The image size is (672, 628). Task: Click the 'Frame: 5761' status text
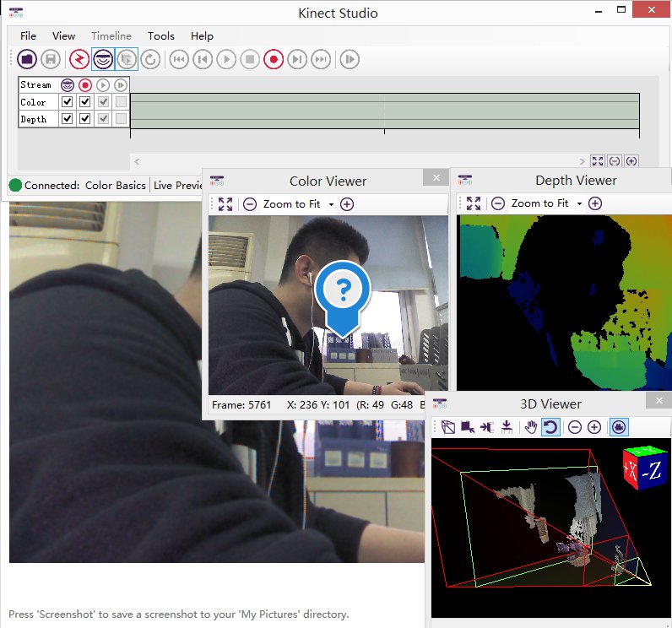coord(241,405)
